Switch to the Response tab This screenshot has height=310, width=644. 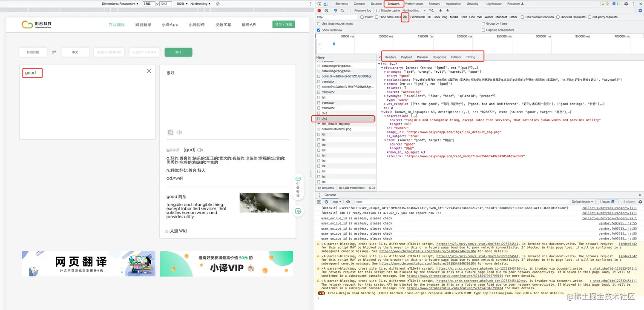[439, 57]
